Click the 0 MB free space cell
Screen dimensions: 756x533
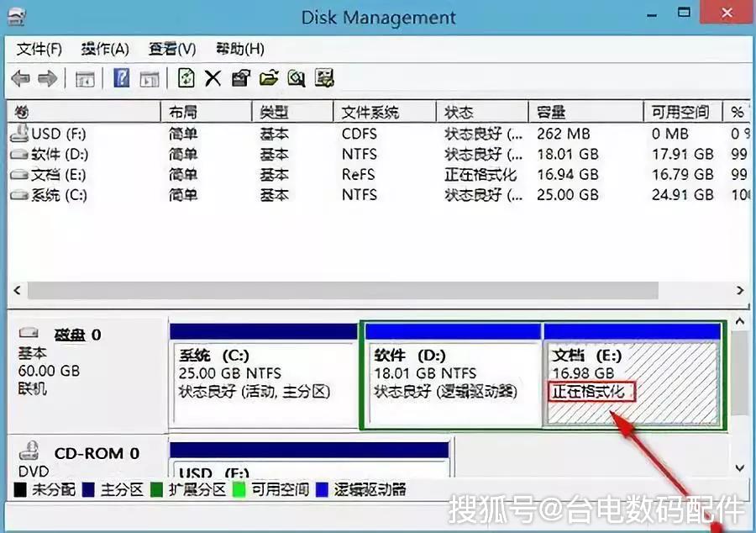pyautogui.click(x=670, y=134)
